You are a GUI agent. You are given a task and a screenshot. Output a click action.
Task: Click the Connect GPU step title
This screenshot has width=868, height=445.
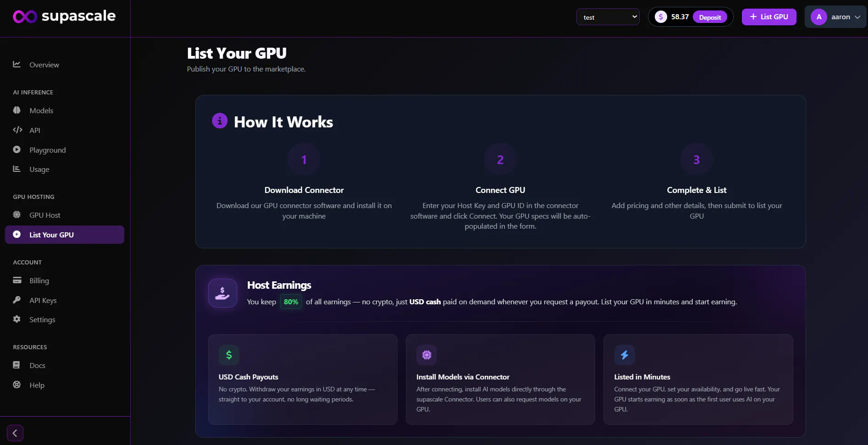pos(500,190)
